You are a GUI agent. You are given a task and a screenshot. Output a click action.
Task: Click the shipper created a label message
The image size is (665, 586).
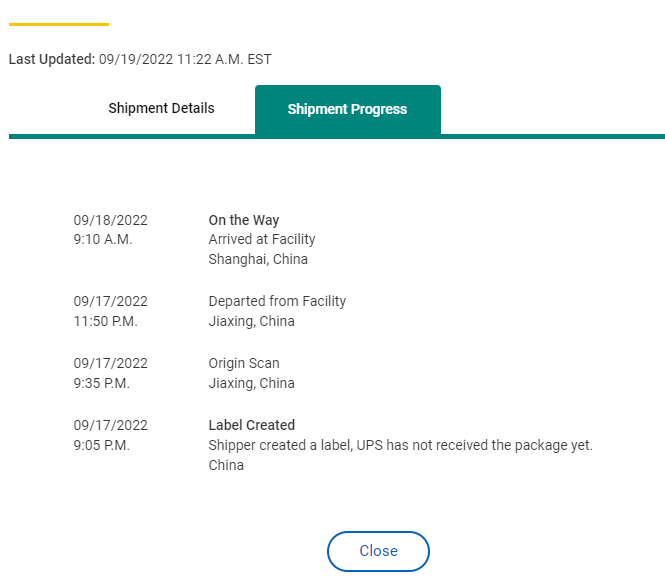click(400, 446)
